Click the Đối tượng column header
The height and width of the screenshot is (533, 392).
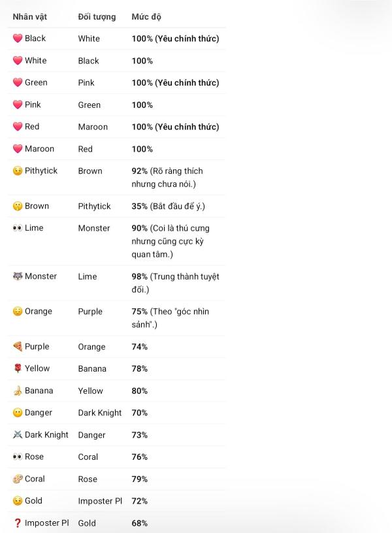[x=97, y=17]
